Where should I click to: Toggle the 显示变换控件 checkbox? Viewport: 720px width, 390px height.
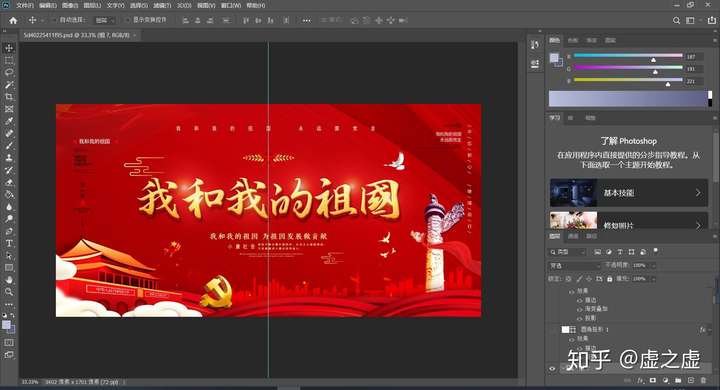128,20
